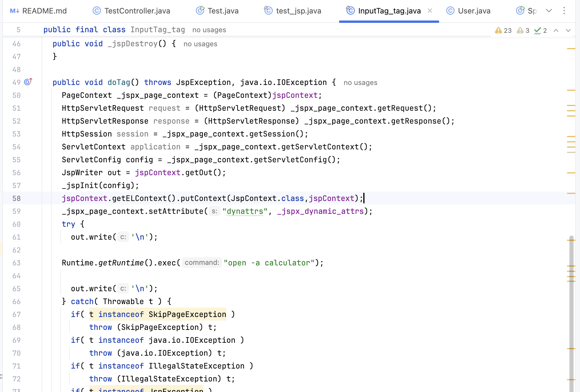This screenshot has width=580, height=392.
Task: Open the editor tab options kebab menu
Action: coord(564,11)
